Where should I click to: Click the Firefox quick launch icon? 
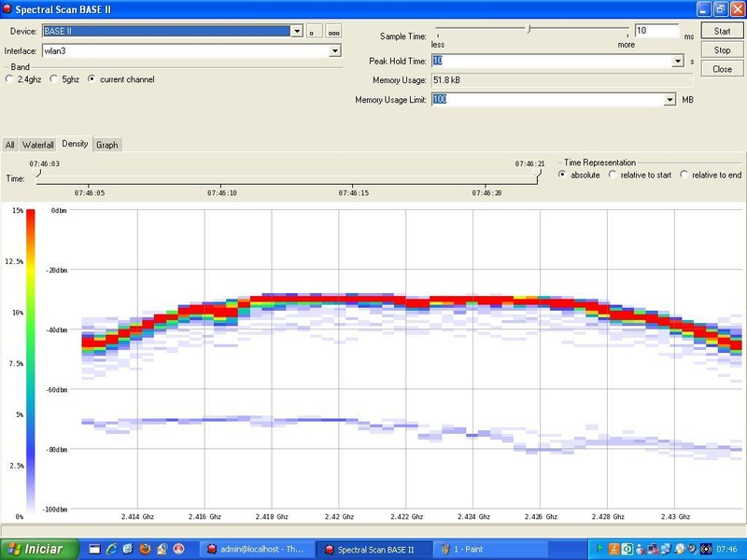point(145,549)
